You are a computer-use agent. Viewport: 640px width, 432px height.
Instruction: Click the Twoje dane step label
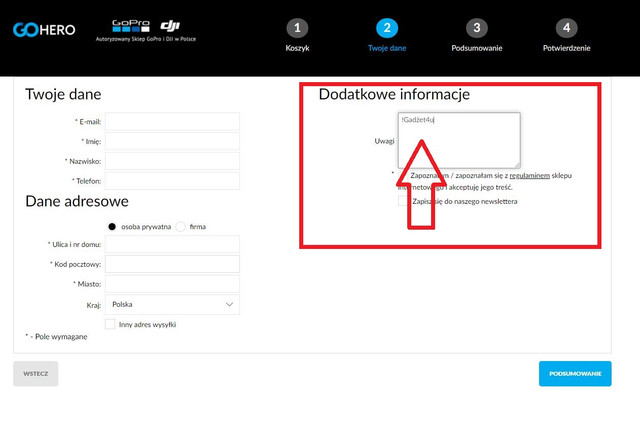pyautogui.click(x=387, y=48)
